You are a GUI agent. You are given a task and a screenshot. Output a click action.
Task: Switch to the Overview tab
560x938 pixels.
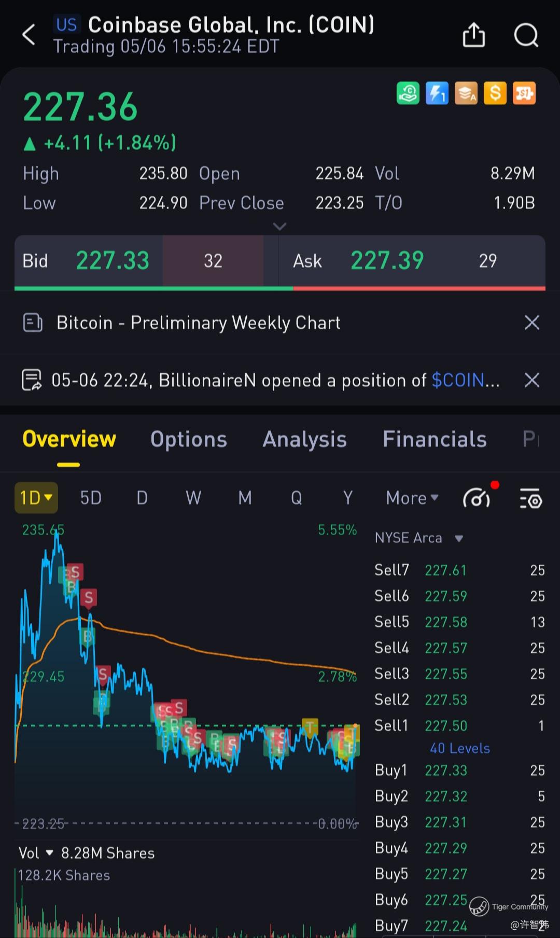point(69,439)
